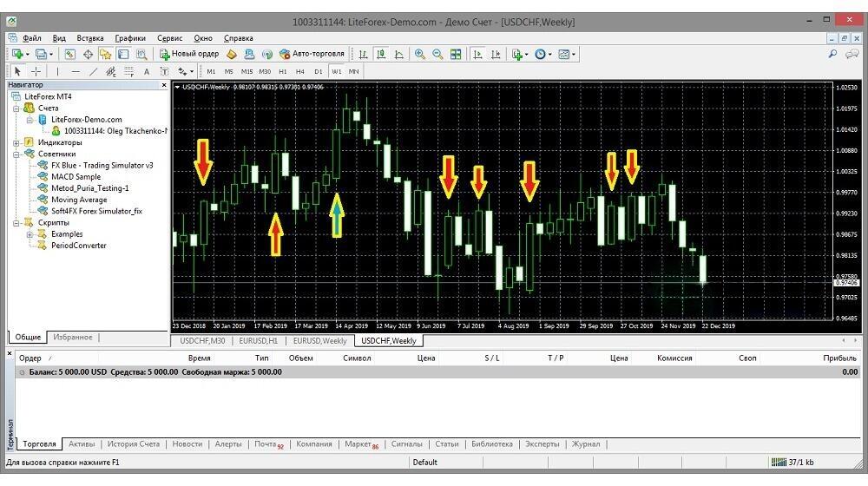The image size is (868, 486).
Task: Select the vertical line drawing tool
Action: 57,71
